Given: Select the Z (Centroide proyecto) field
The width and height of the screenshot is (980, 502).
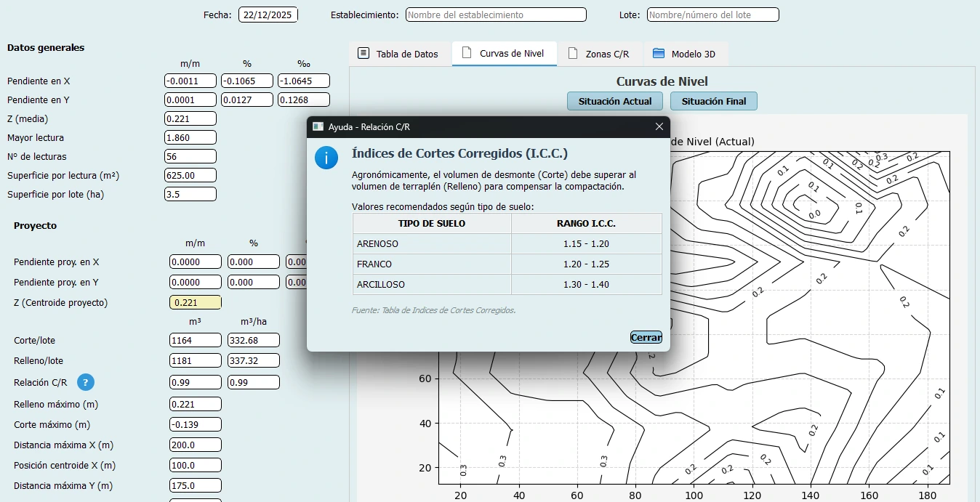Looking at the screenshot, I should 195,302.
